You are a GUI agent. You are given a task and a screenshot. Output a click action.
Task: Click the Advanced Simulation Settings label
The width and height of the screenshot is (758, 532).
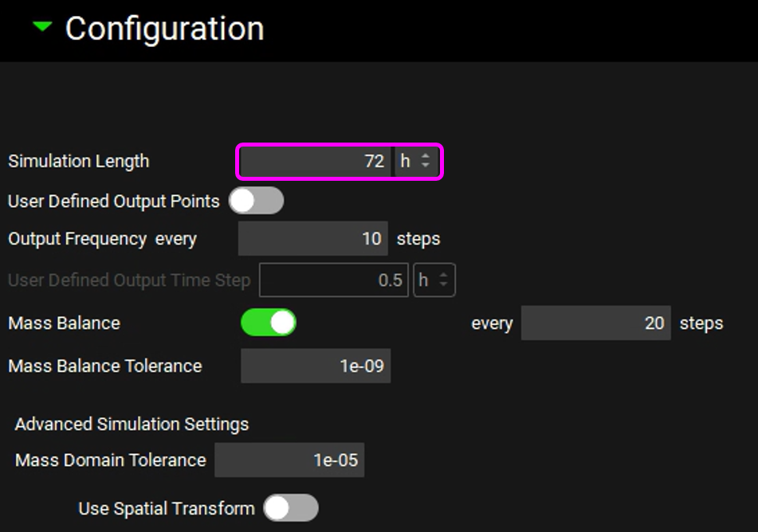point(132,424)
